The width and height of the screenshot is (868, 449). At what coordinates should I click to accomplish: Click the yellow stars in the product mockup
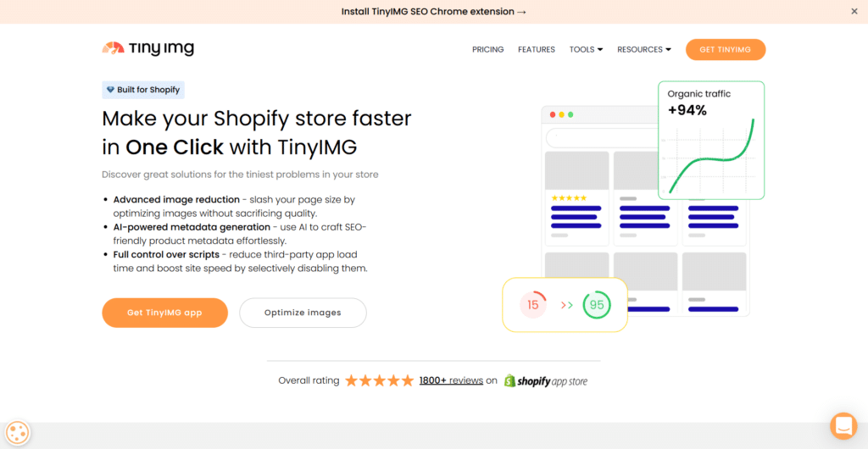(569, 197)
